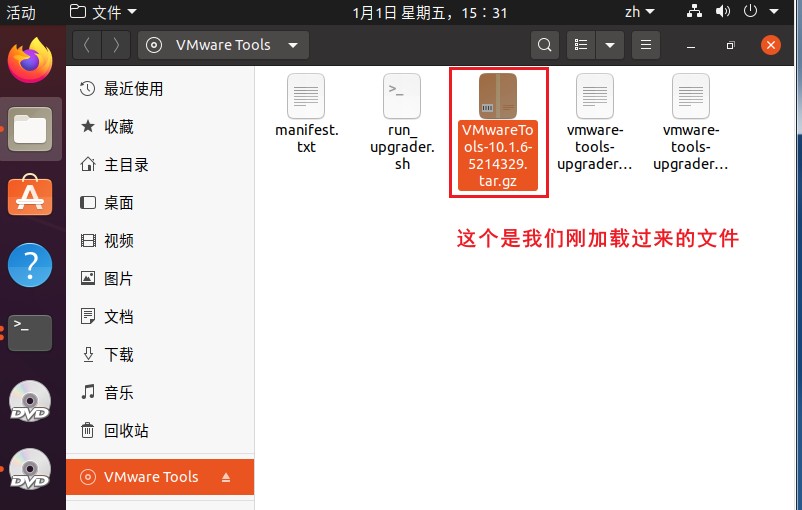Select the manifest.txt file

point(306,114)
